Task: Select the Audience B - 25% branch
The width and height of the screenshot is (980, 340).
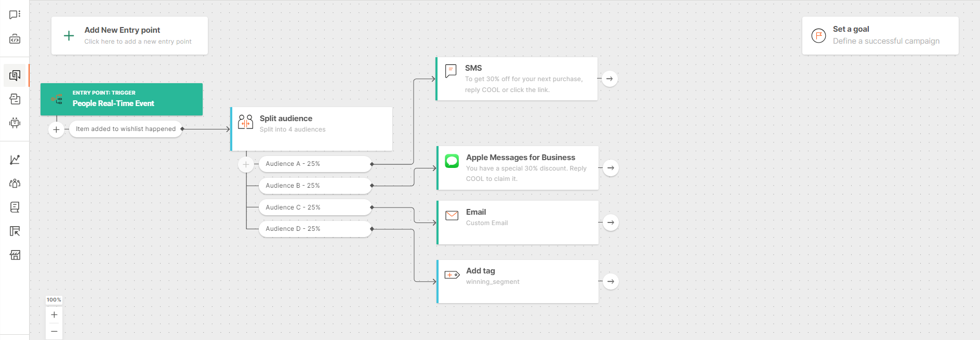Action: pos(315,186)
